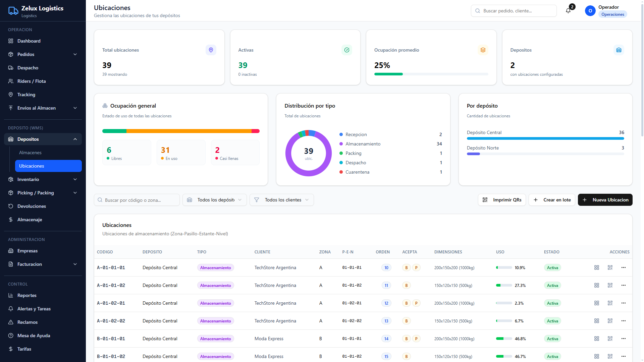644x362 pixels.
Task: Click the location pin icon in Total ubicaciones
Action: point(211,50)
